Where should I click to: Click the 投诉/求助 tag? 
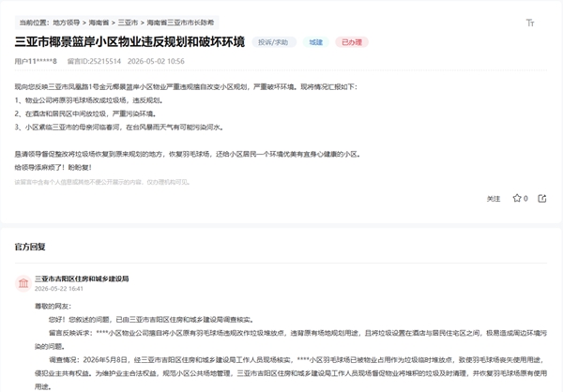point(273,42)
